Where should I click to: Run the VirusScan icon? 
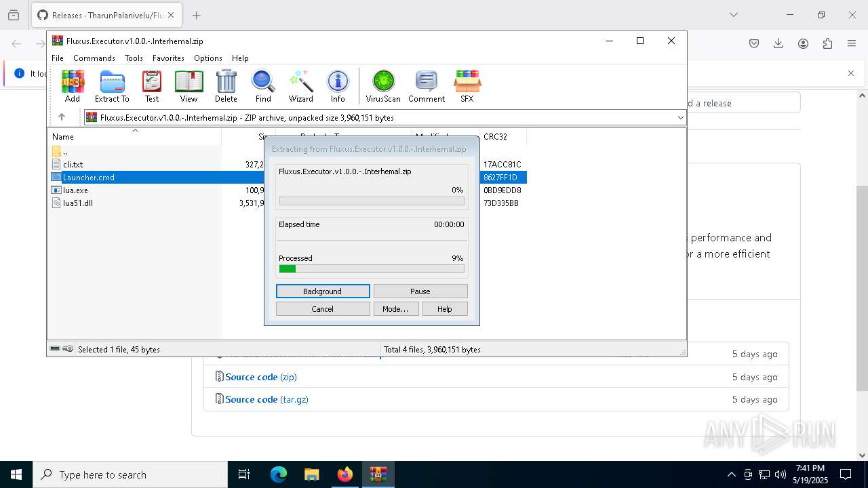(383, 86)
